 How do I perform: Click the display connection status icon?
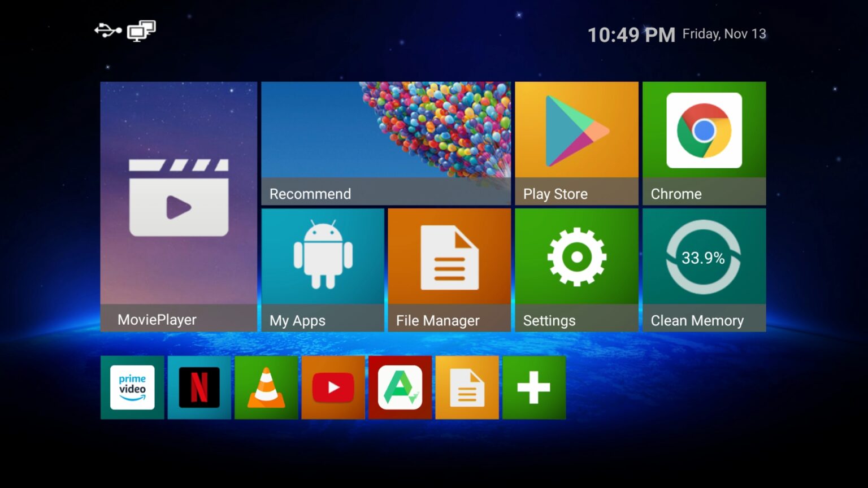tap(141, 31)
